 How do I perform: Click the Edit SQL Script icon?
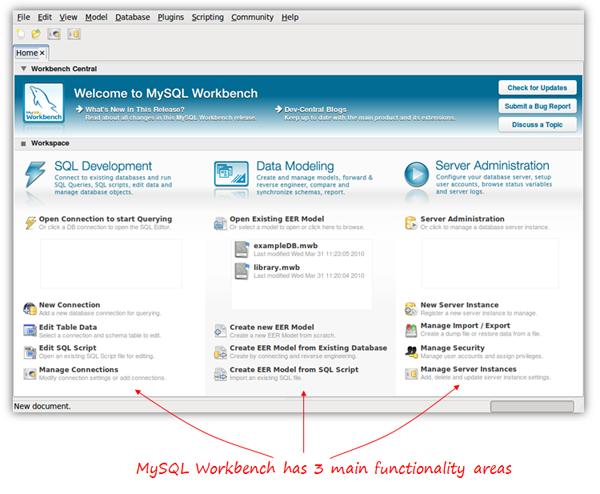click(30, 352)
